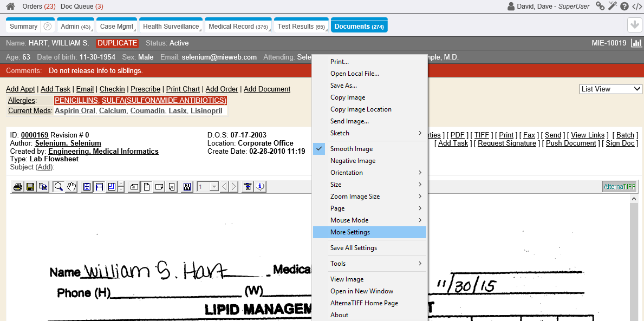Screen dimensions: 644x321
Task: Click the floppy disk save icon
Action: [30, 187]
